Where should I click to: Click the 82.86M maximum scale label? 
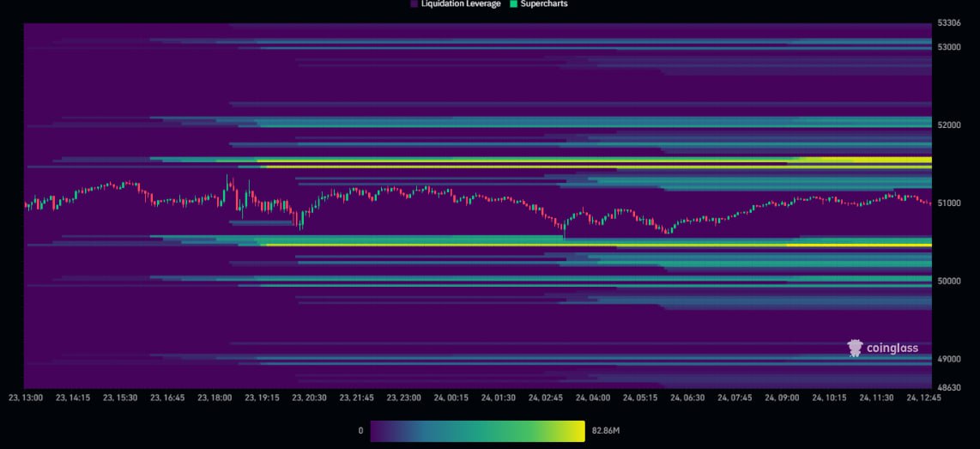pos(608,431)
